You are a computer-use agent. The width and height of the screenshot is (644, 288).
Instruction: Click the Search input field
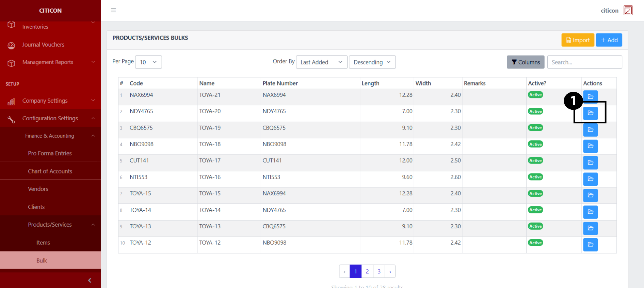point(584,62)
